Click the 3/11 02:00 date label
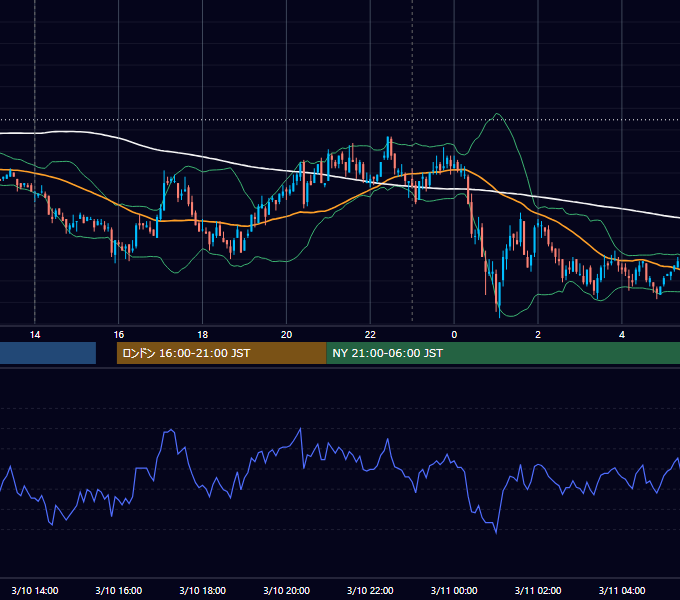 [x=538, y=590]
